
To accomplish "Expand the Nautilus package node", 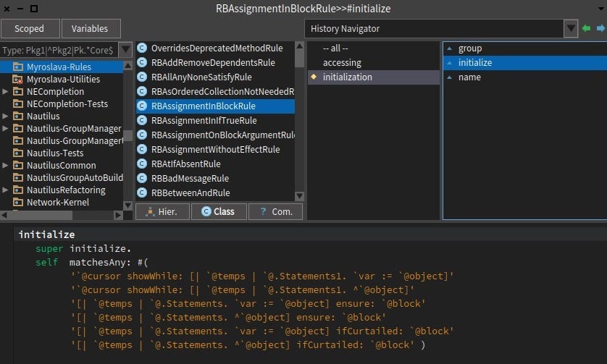I will (x=5, y=116).
